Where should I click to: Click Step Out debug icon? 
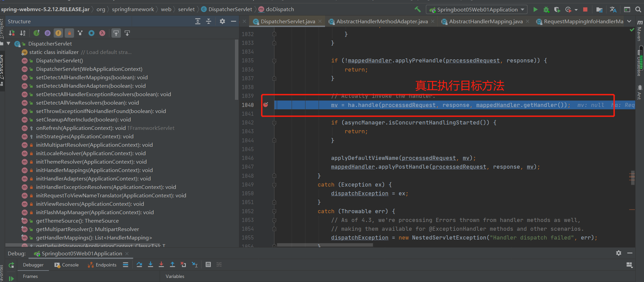click(172, 265)
